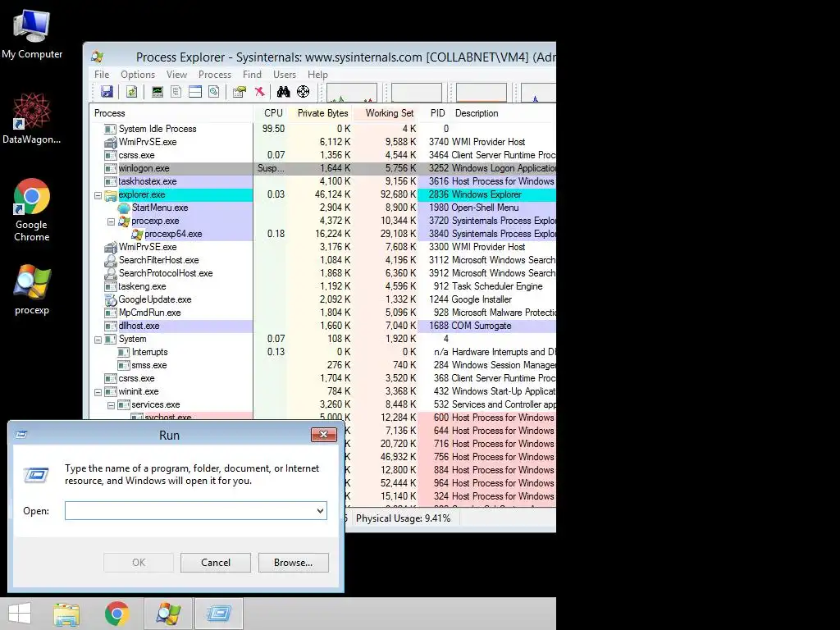Select the DataWagon desktop shortcut
This screenshot has width=840, height=630.
pyautogui.click(x=32, y=118)
